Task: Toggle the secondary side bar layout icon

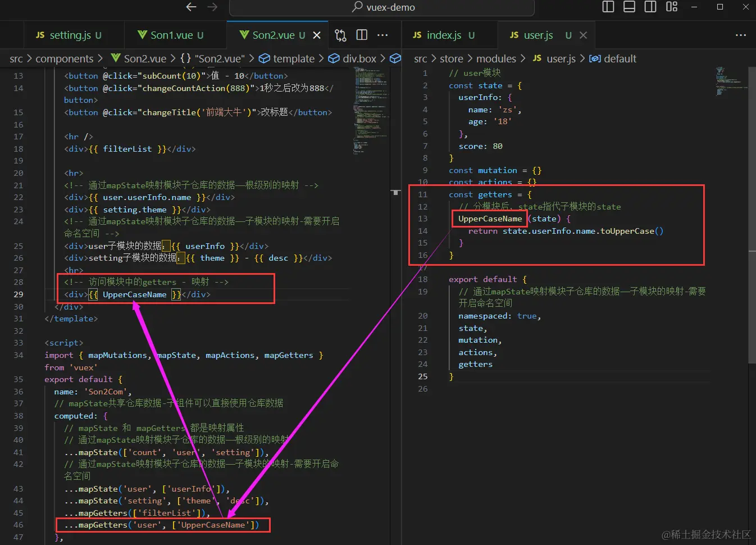Action: tap(650, 7)
